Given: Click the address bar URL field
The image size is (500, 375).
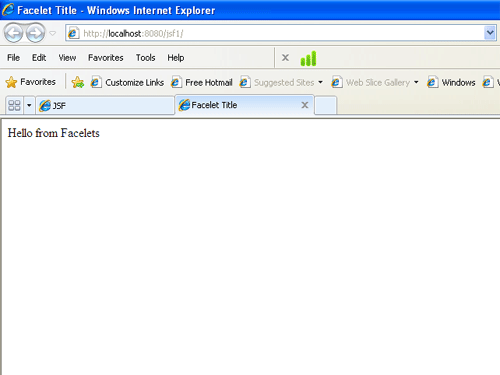Looking at the screenshot, I should [281, 33].
